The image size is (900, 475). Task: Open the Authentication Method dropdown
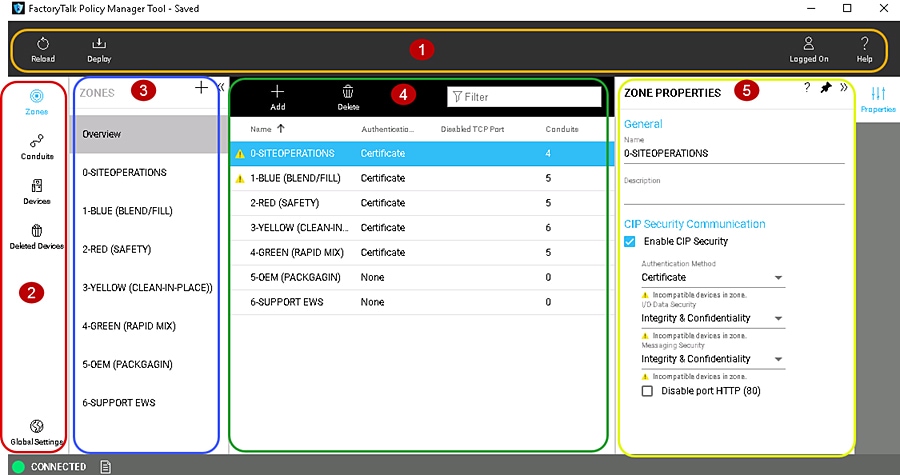713,278
